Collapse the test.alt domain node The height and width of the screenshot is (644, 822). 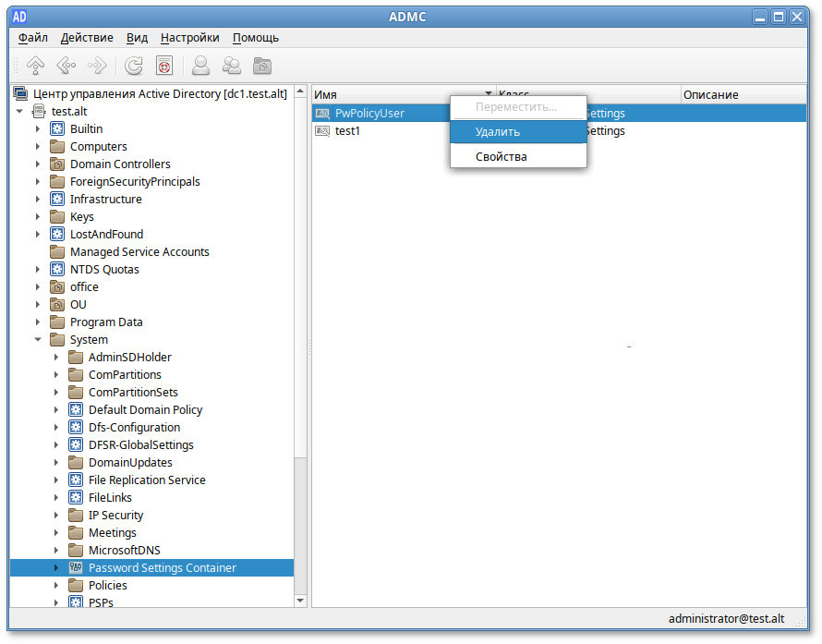(x=19, y=112)
